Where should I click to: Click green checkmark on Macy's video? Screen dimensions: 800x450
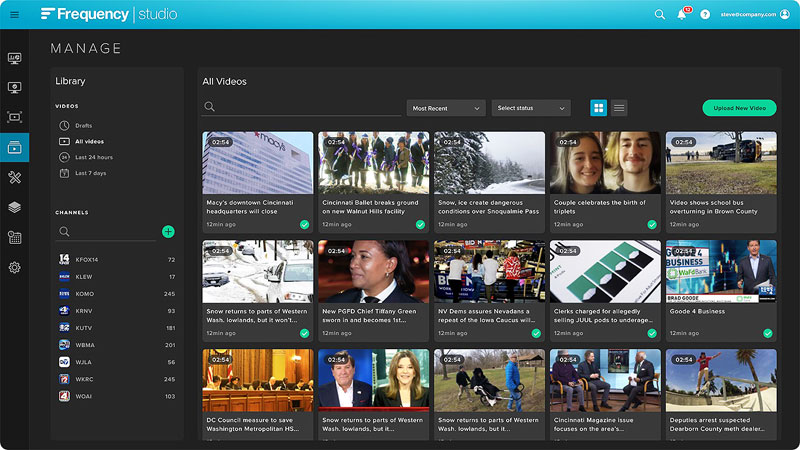click(x=304, y=225)
